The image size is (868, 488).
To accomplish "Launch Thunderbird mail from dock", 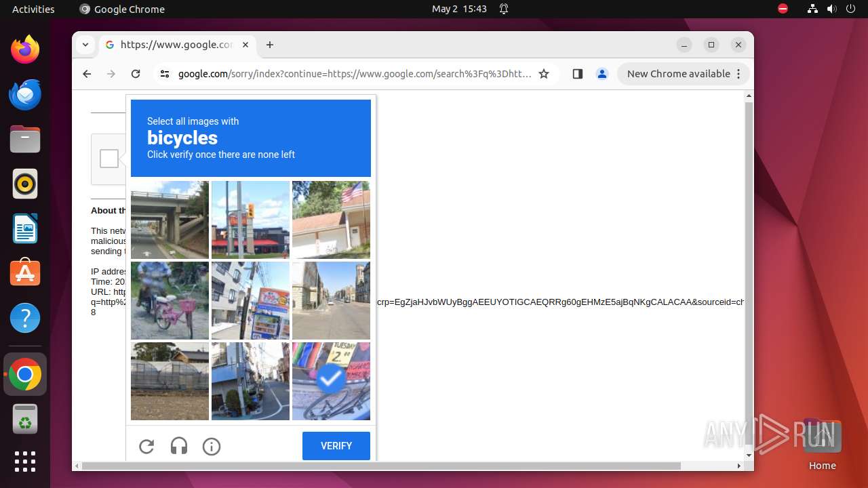I will [x=25, y=94].
